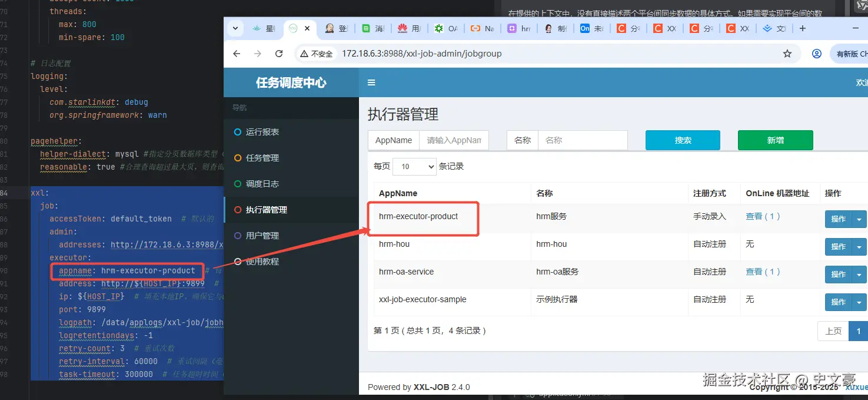Expand 操作 caret for hrm-oa-service row
The width and height of the screenshot is (868, 400).
point(859,275)
